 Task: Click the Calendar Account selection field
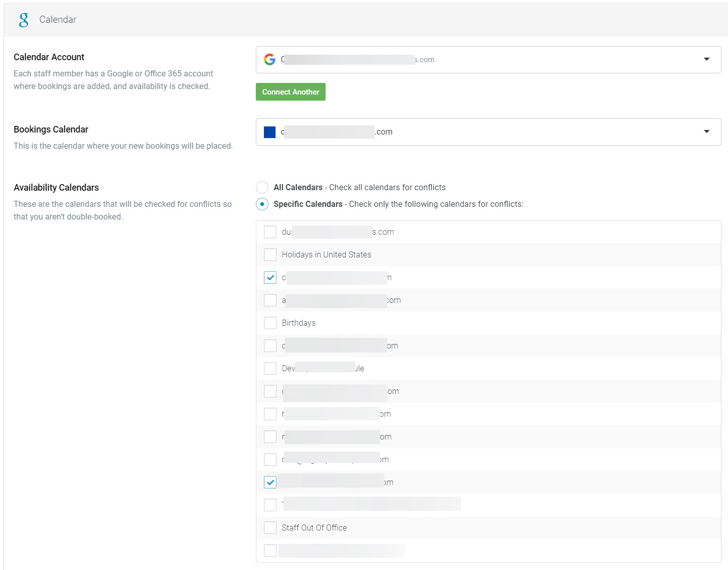(480, 60)
